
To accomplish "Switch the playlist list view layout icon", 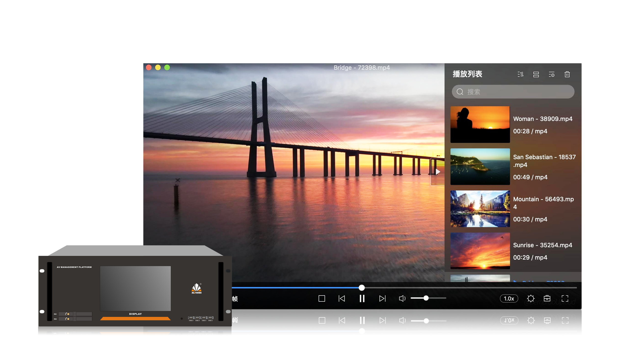I will coord(536,74).
